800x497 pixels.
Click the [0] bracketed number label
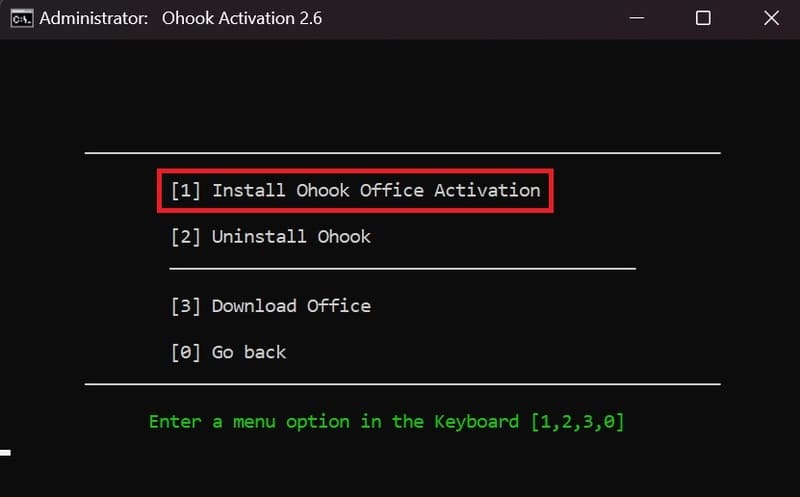pyautogui.click(x=186, y=353)
